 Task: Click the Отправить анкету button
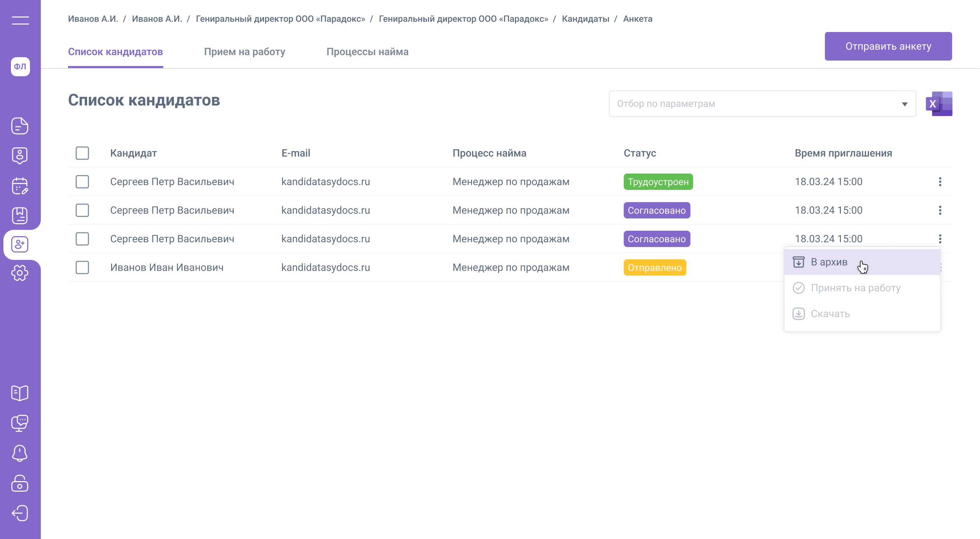(888, 46)
